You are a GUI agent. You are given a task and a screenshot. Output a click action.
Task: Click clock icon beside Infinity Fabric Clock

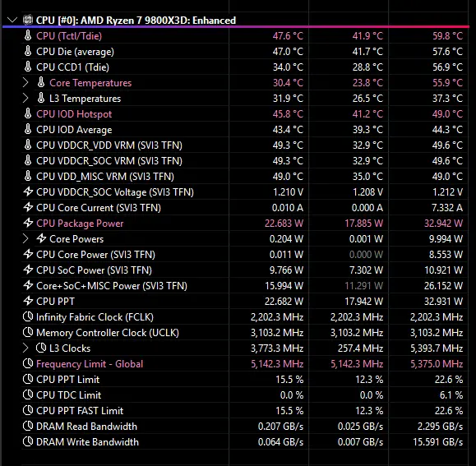tap(28, 316)
